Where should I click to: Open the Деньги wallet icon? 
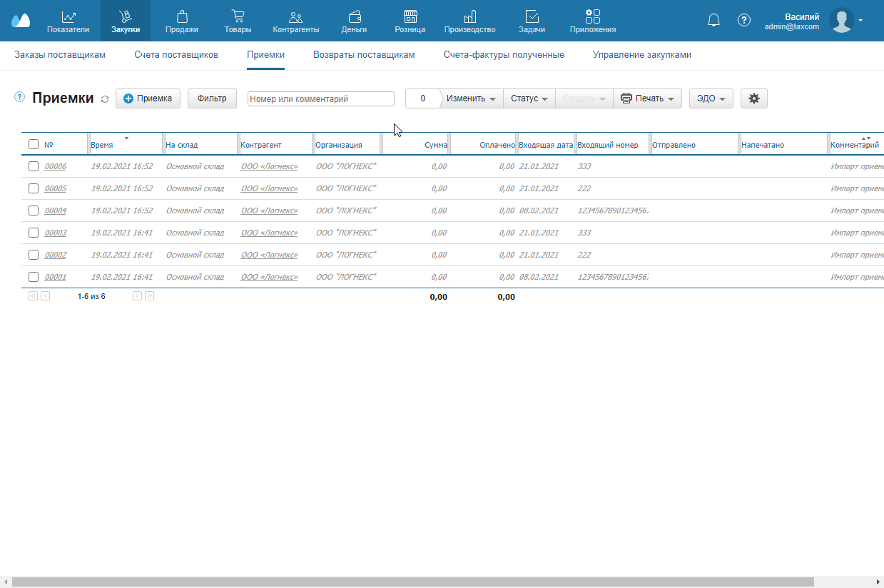(x=354, y=17)
